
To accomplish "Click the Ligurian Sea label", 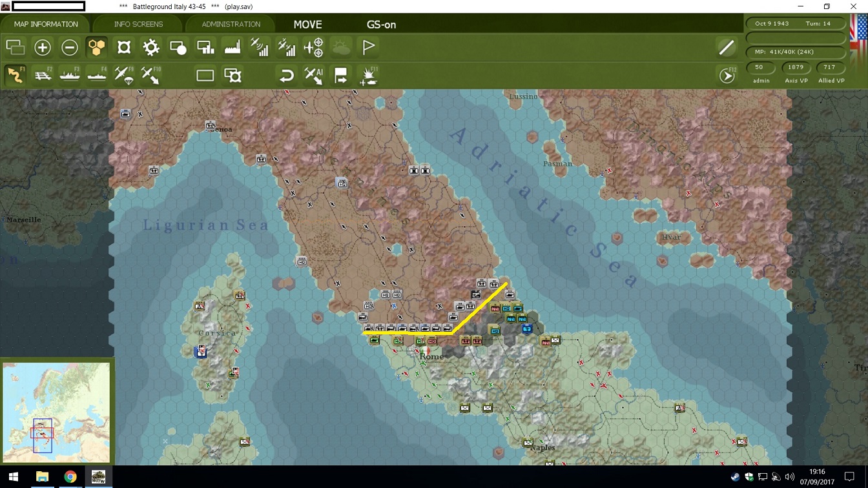I will [x=205, y=225].
